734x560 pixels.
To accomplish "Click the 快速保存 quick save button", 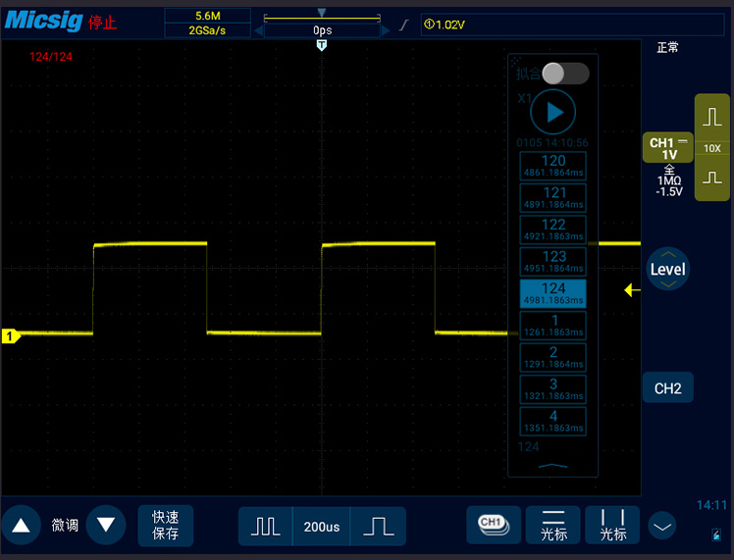I will pyautogui.click(x=165, y=526).
